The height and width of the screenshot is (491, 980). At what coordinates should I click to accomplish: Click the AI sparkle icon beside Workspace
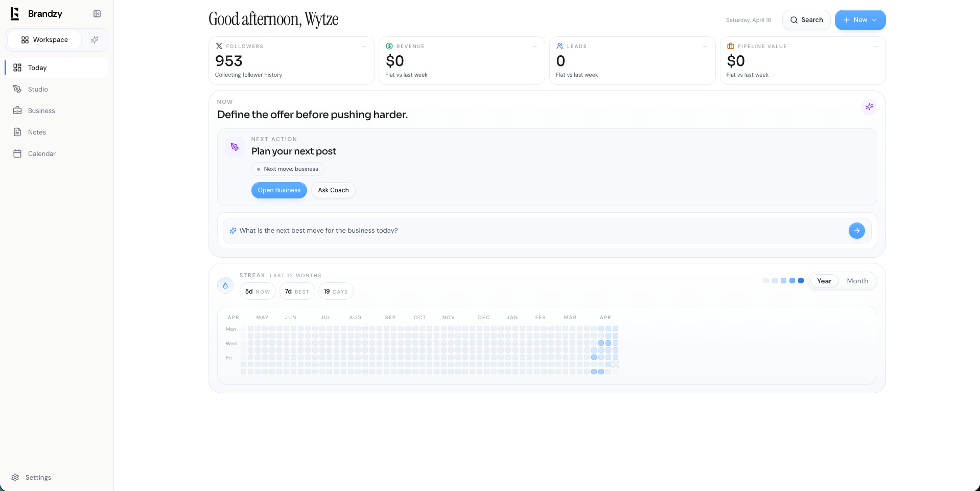(x=95, y=40)
